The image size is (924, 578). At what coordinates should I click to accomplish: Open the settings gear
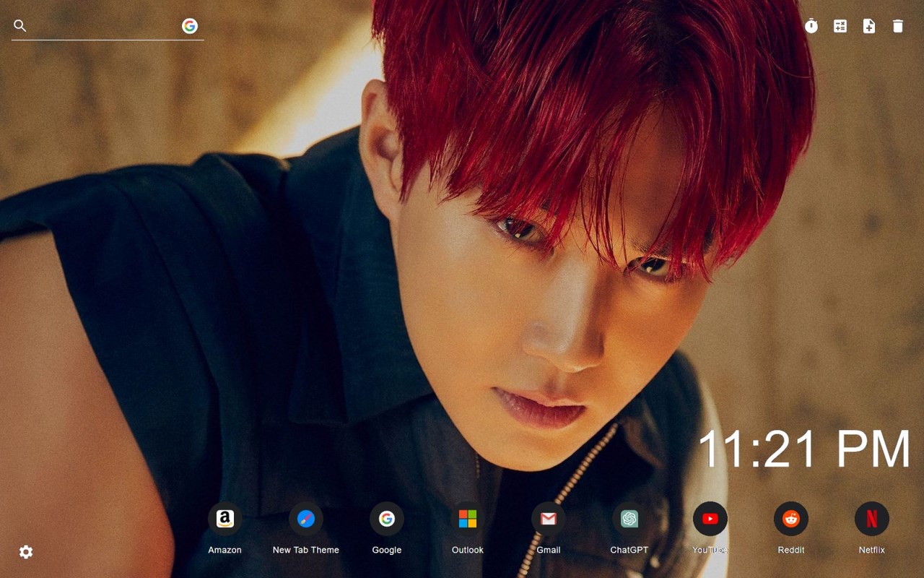pos(26,552)
